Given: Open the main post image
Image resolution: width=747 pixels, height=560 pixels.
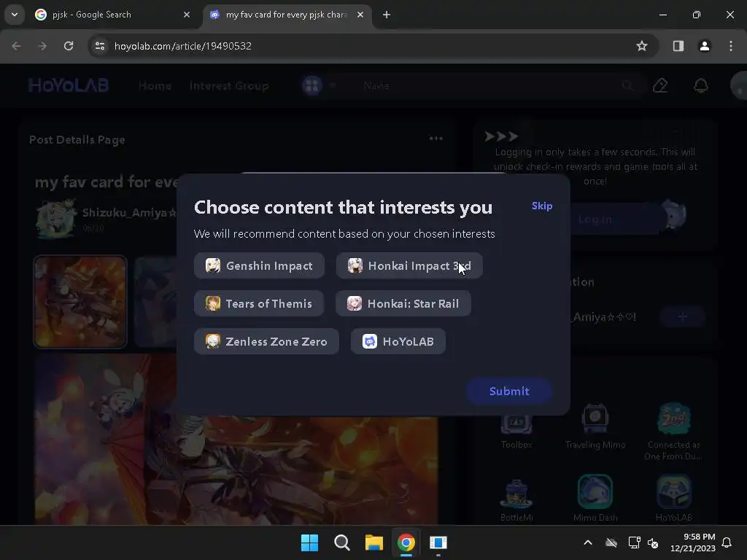Looking at the screenshot, I should coord(236,438).
